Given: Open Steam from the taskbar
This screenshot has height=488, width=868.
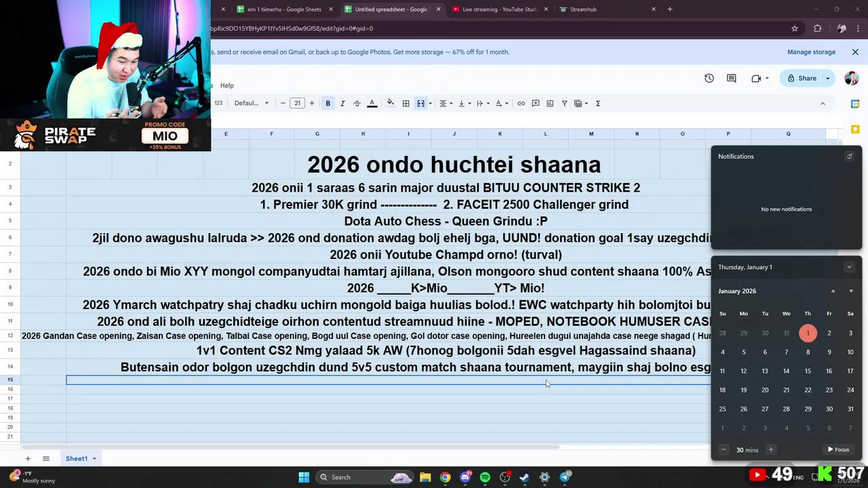Looking at the screenshot, I should click(524, 477).
